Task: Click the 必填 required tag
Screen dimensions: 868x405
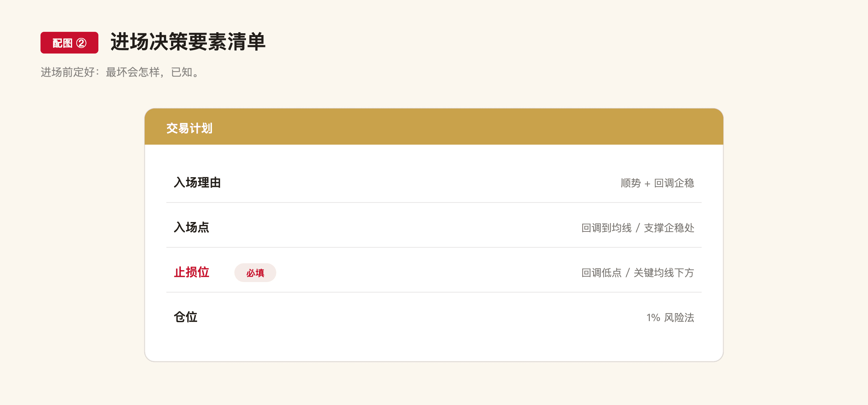Action: 255,273
